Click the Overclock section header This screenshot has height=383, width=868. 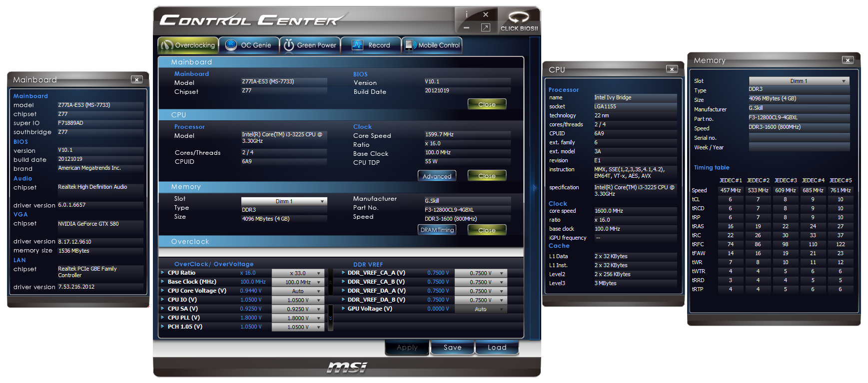pyautogui.click(x=341, y=241)
